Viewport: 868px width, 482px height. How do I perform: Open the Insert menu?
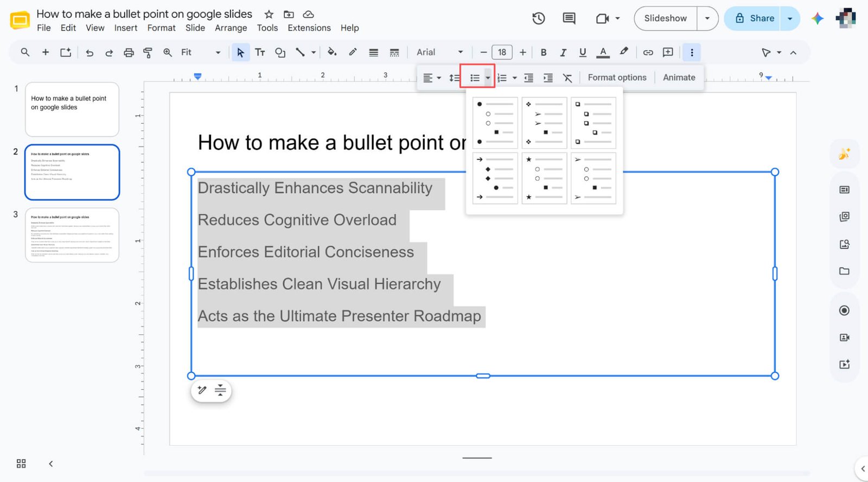click(126, 28)
